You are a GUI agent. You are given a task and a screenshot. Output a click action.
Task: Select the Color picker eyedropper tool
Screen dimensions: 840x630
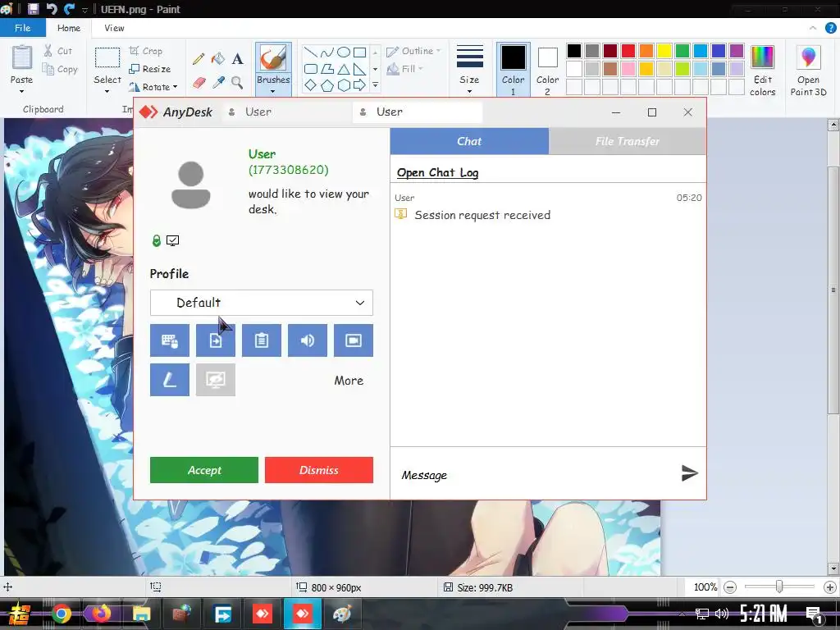point(218,83)
